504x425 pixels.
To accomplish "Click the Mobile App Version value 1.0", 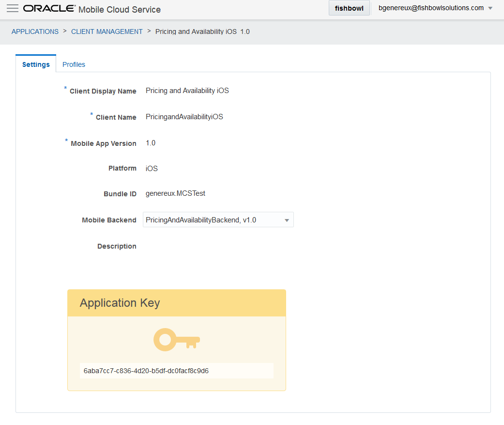I will [x=151, y=143].
